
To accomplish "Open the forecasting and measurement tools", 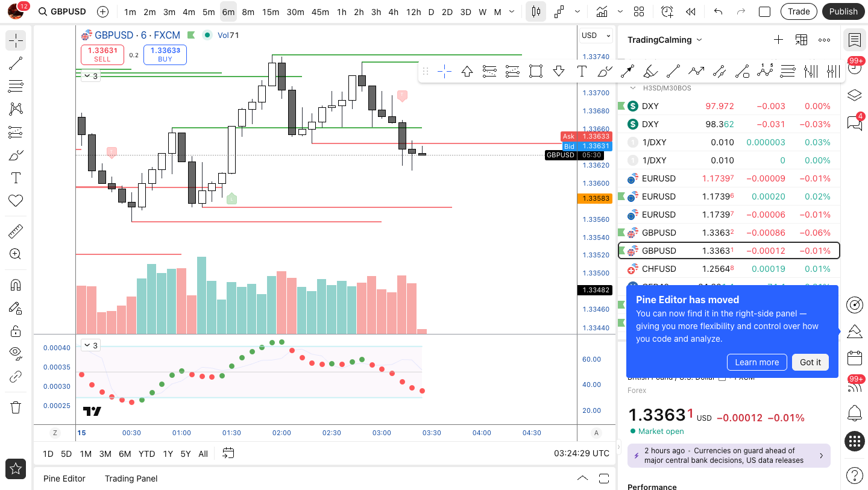I will click(x=16, y=132).
